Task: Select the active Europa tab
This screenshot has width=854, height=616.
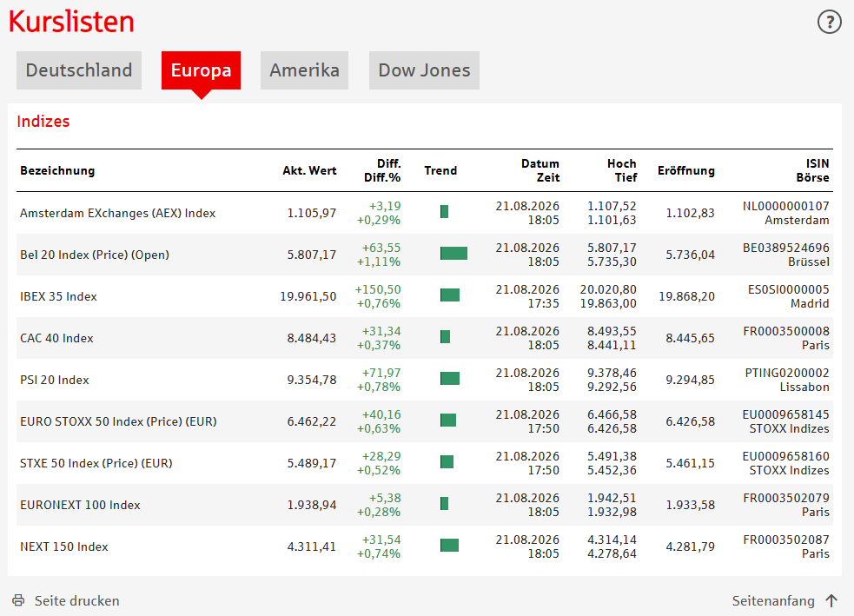Action: coord(201,70)
